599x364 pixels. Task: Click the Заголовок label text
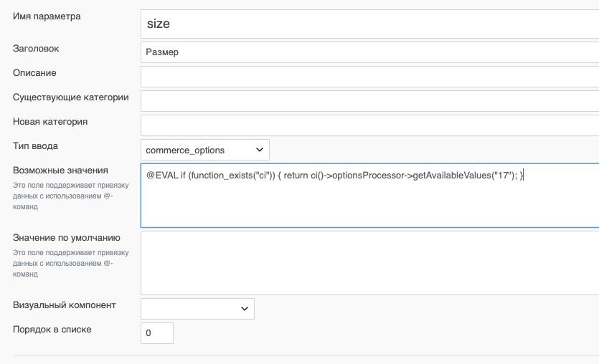pyautogui.click(x=36, y=49)
